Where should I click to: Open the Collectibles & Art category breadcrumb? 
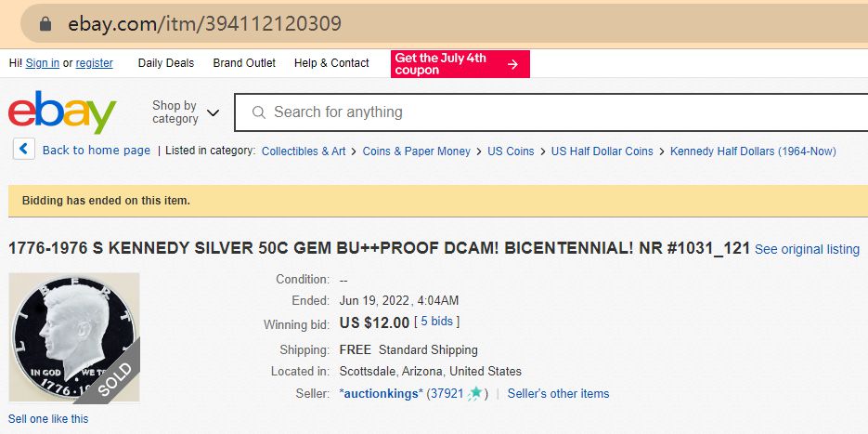point(304,151)
